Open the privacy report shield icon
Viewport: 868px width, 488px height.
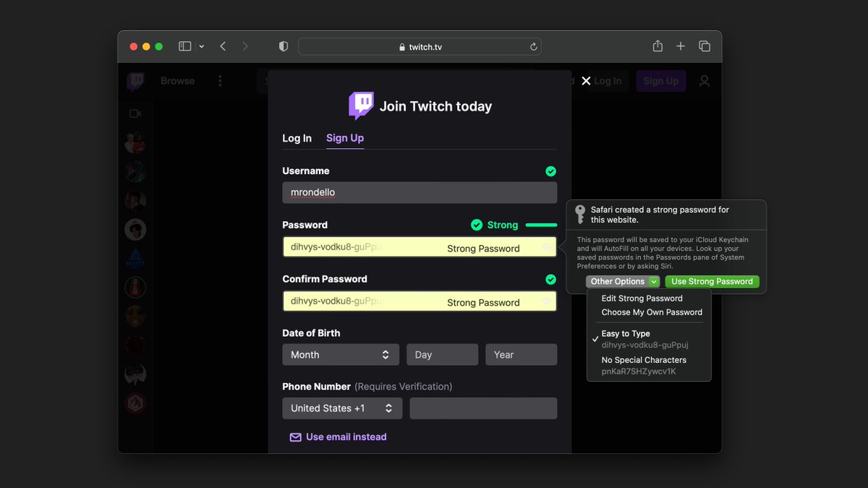point(284,46)
